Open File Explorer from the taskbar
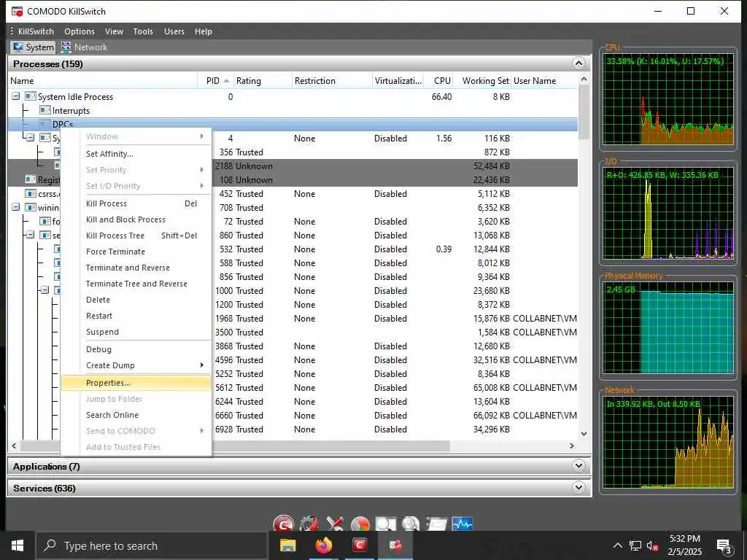 click(x=287, y=545)
